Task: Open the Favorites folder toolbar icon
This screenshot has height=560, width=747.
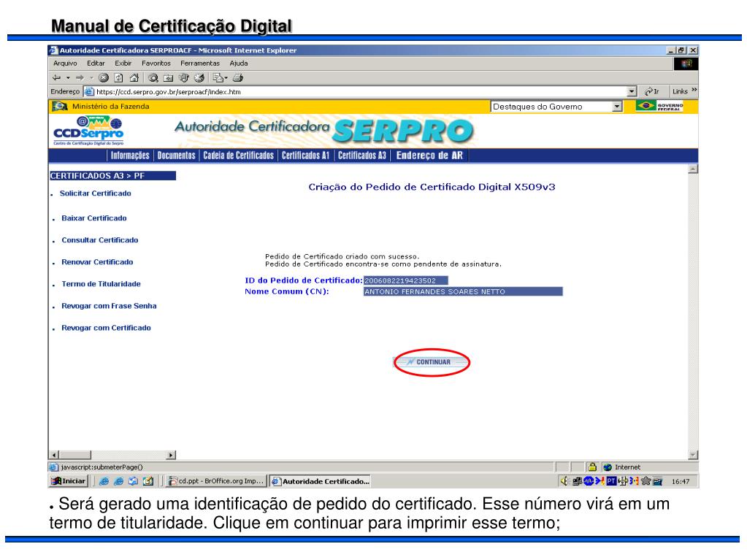Action: [x=168, y=77]
